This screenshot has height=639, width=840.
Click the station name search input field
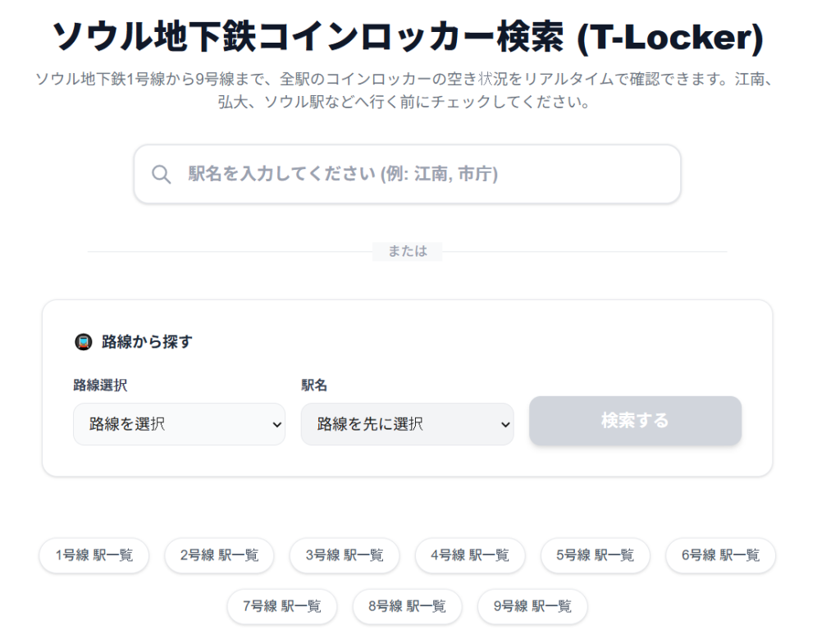(x=407, y=173)
